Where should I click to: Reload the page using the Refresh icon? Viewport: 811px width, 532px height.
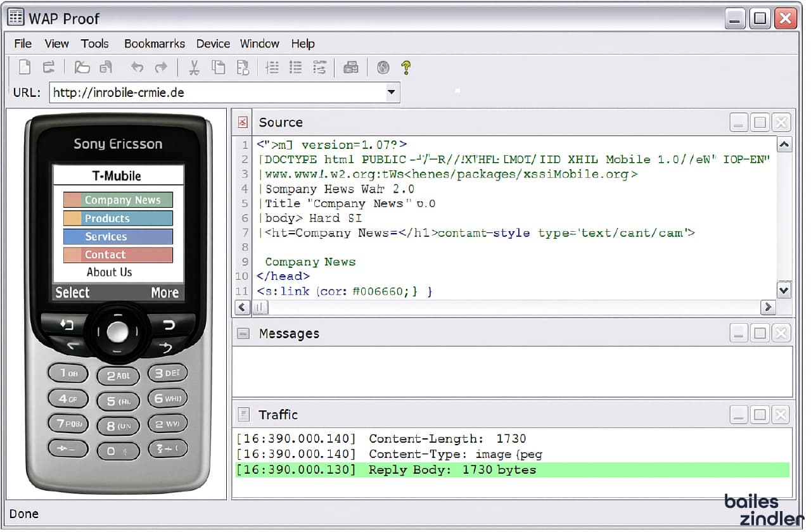(49, 67)
